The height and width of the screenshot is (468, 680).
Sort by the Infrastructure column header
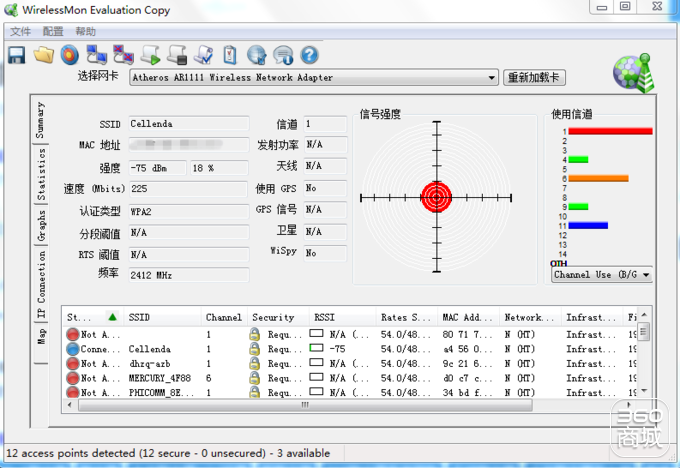[592, 317]
